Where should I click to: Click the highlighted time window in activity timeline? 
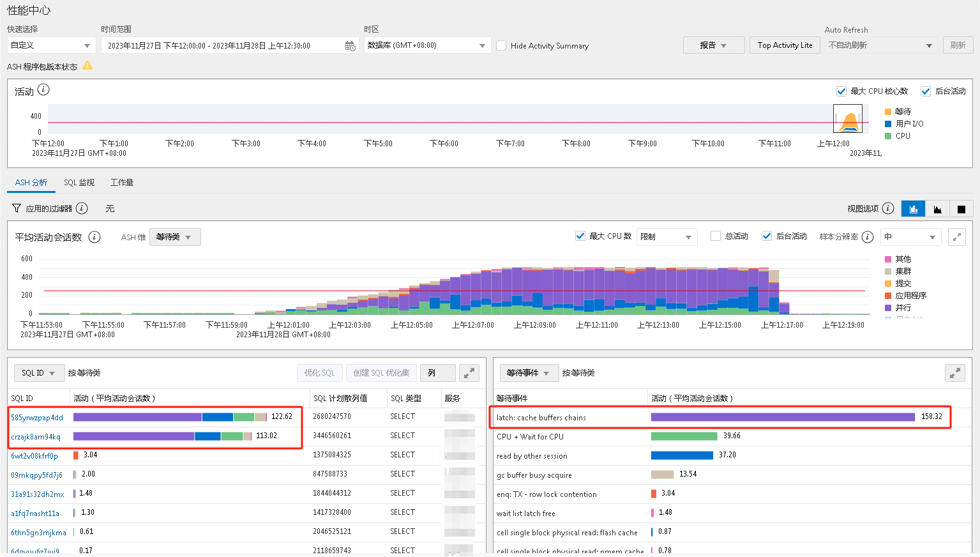point(848,119)
